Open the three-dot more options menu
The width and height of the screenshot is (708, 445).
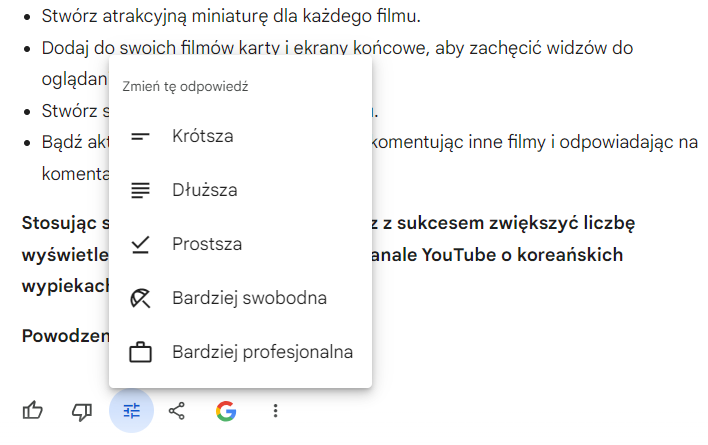[x=275, y=411]
